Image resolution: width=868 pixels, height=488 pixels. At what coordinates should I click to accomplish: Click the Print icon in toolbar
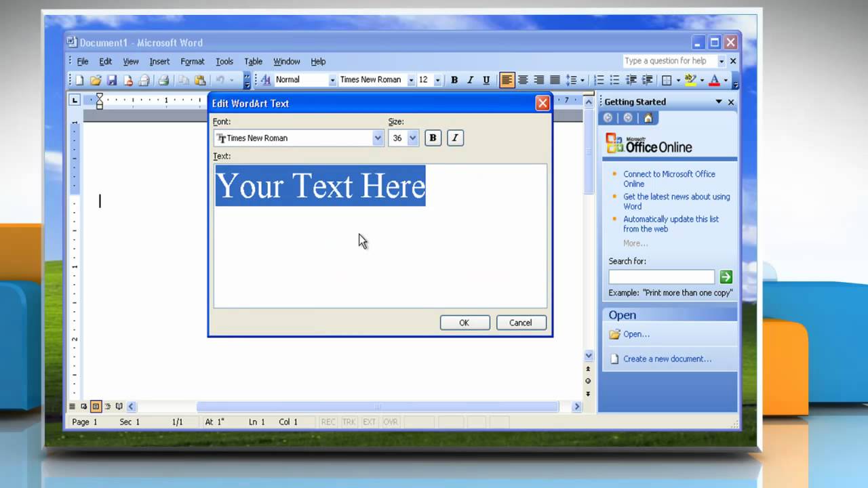pos(163,80)
